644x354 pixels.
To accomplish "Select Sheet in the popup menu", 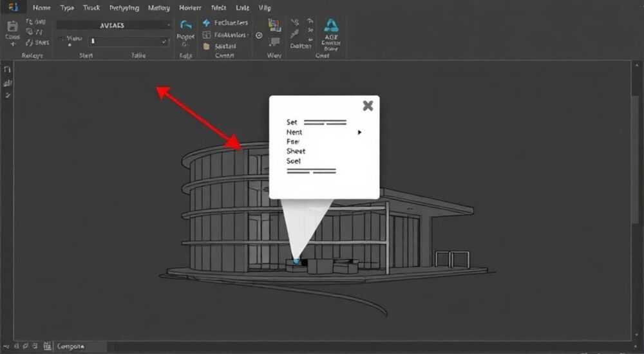I will click(296, 151).
